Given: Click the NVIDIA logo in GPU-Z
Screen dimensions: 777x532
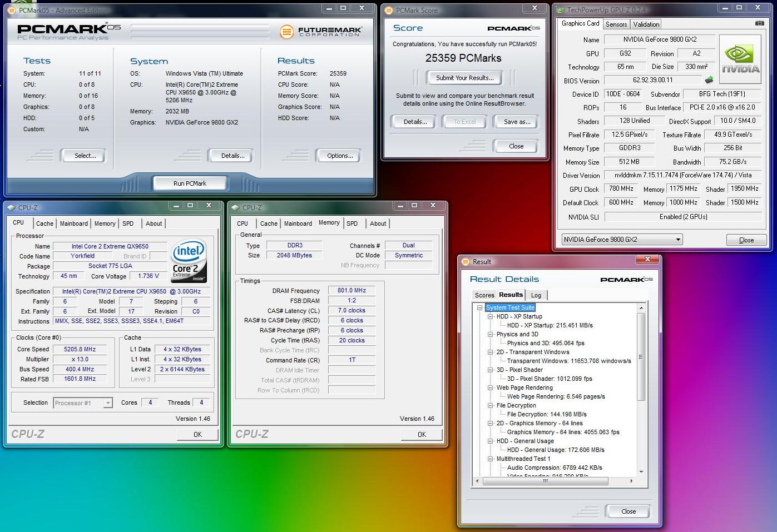Looking at the screenshot, I should (x=740, y=59).
